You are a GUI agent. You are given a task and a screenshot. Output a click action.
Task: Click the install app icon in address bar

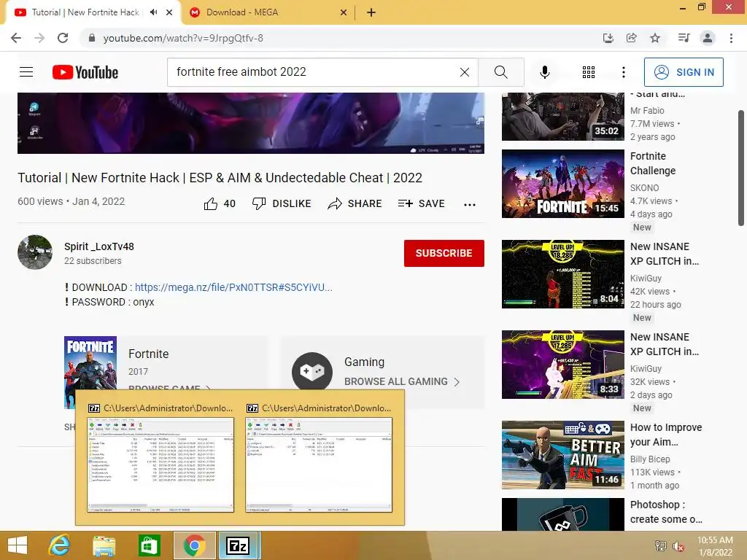pos(608,38)
